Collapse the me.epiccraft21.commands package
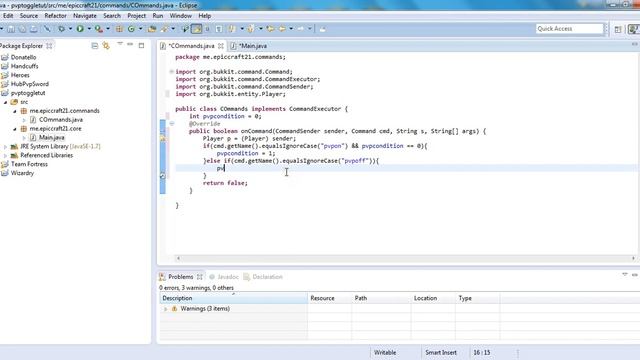 click(x=15, y=111)
